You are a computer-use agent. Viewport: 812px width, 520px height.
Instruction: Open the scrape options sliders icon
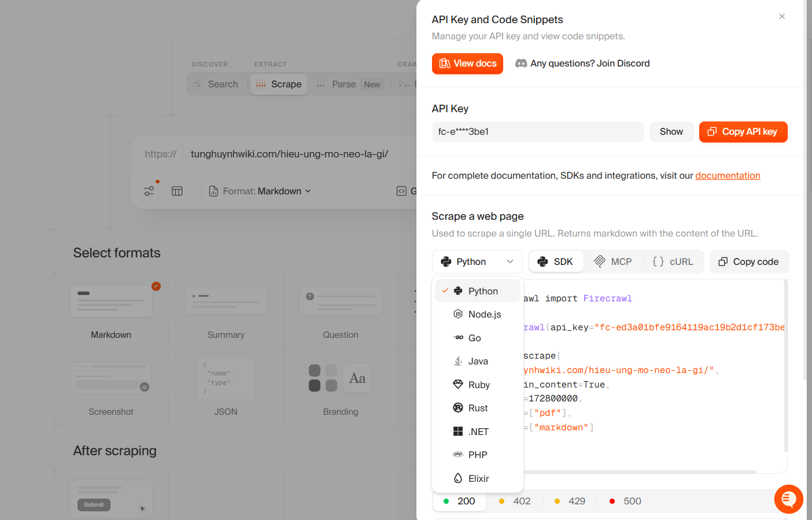(149, 191)
